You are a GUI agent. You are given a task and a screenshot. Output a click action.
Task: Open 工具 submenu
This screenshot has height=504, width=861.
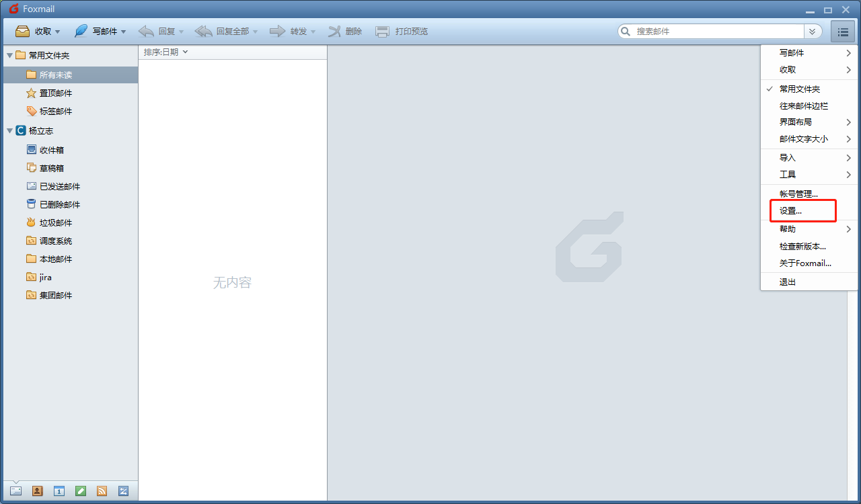point(809,174)
